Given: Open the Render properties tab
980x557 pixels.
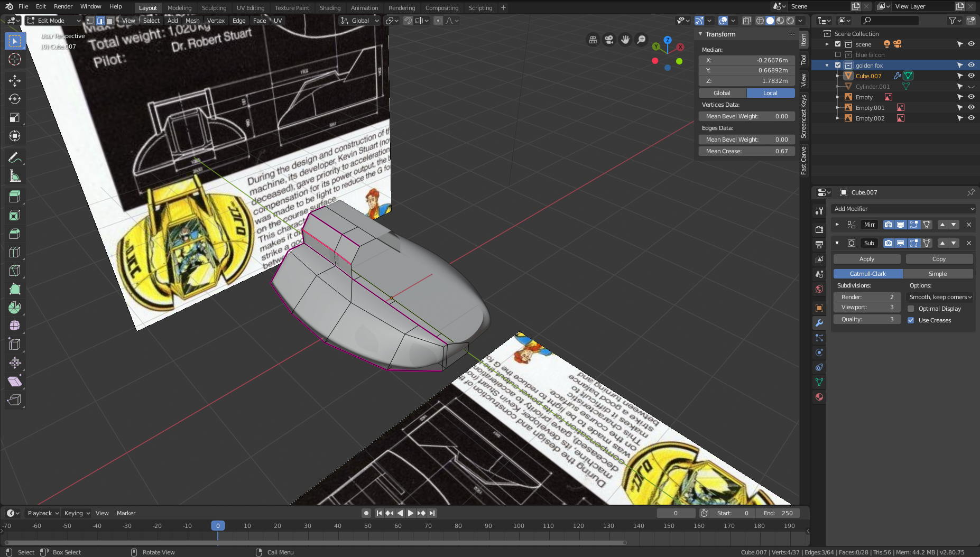Looking at the screenshot, I should 819,230.
